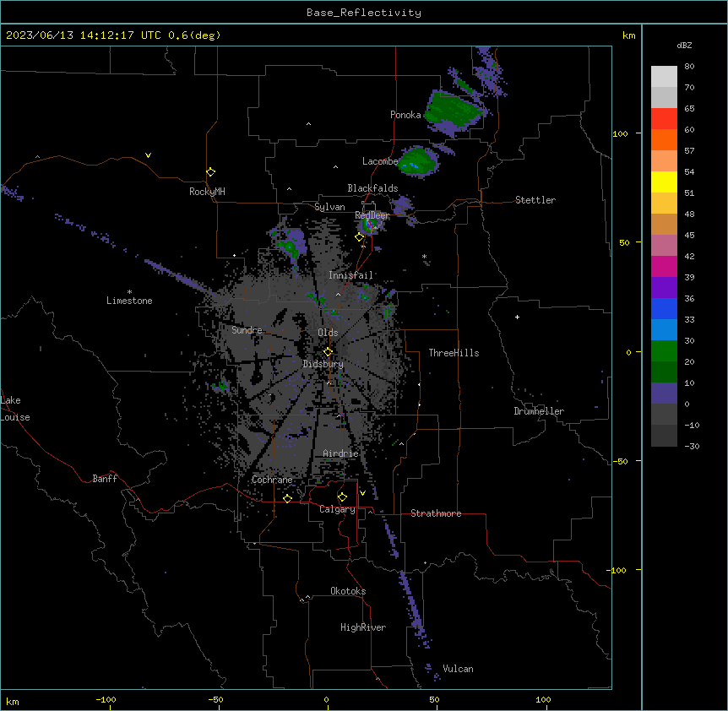
Task: Click the Lacombe city label
Action: click(x=380, y=161)
